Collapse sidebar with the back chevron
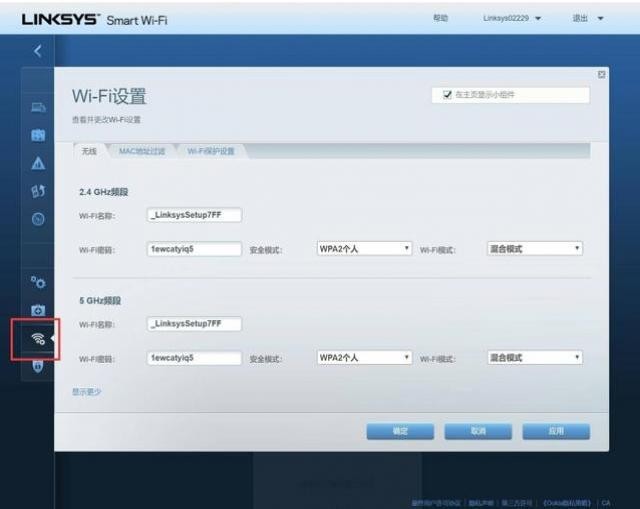 point(38,51)
